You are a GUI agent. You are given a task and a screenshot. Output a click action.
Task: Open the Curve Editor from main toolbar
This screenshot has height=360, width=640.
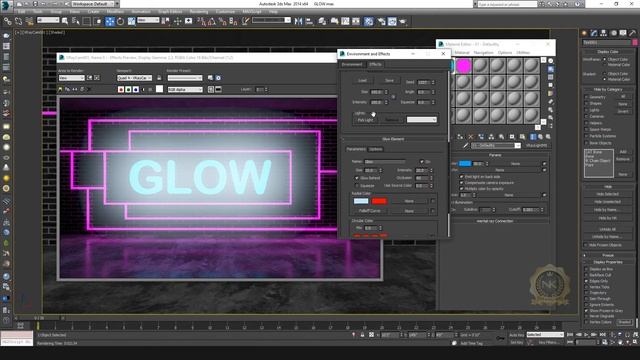tap(345, 21)
